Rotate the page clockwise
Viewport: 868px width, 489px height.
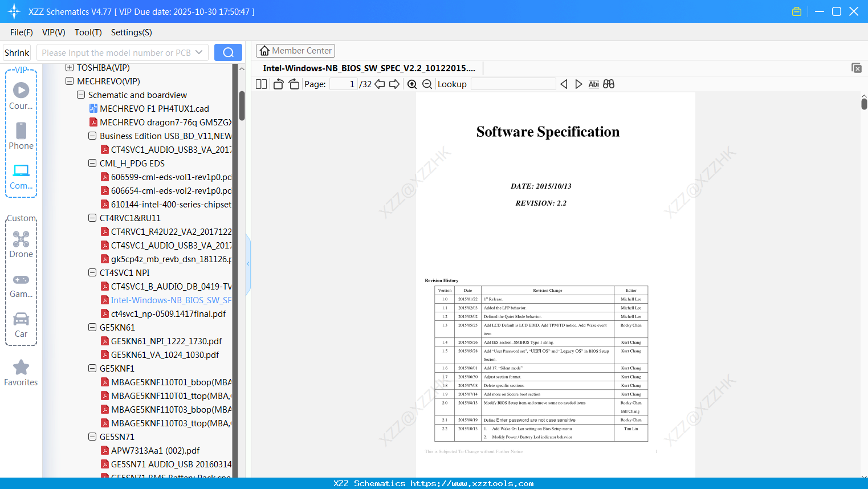click(294, 84)
